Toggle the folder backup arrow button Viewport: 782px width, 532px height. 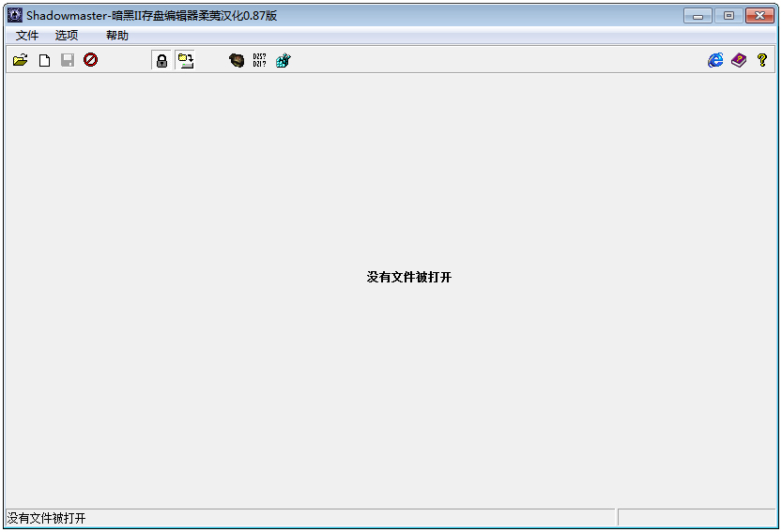pos(186,60)
